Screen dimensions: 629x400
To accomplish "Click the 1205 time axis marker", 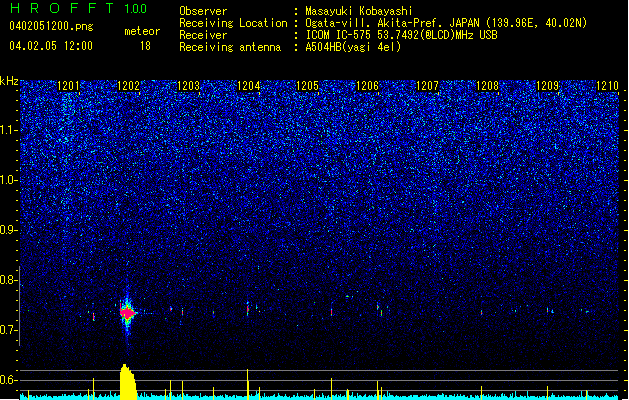I will pyautogui.click(x=307, y=86).
